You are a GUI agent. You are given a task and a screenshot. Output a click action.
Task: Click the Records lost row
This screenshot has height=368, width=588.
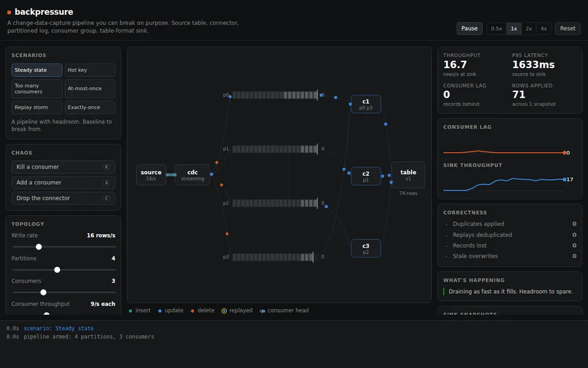(510, 245)
